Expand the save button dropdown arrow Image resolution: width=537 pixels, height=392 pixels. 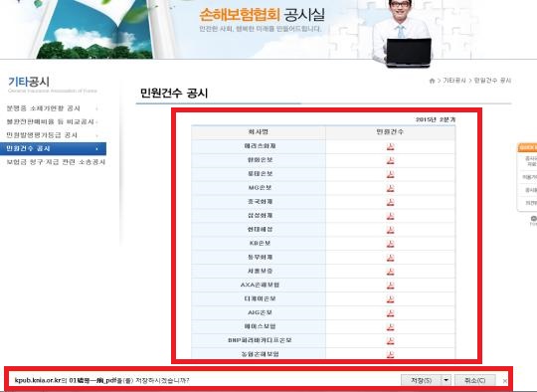pyautogui.click(x=446, y=380)
